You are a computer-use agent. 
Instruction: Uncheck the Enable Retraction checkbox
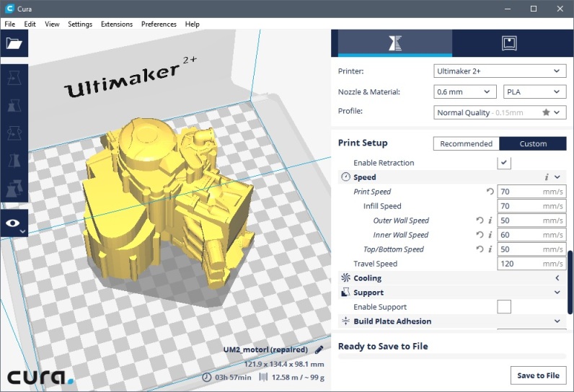click(504, 163)
